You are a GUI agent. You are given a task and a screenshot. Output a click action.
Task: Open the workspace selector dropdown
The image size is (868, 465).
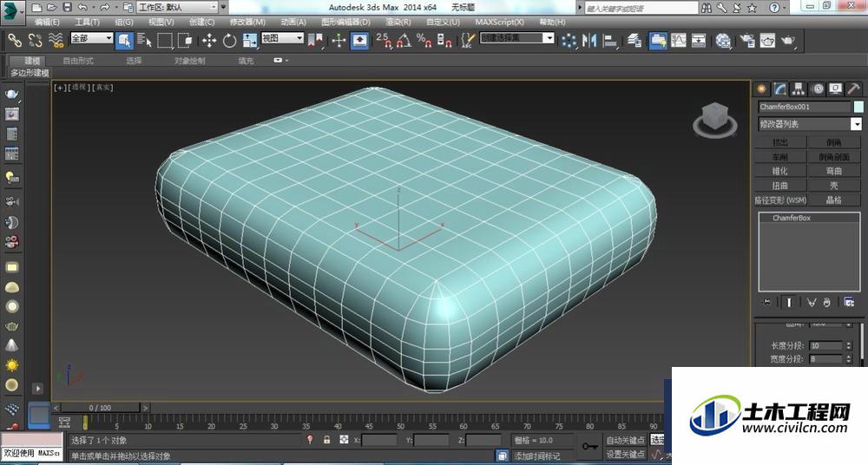click(178, 7)
